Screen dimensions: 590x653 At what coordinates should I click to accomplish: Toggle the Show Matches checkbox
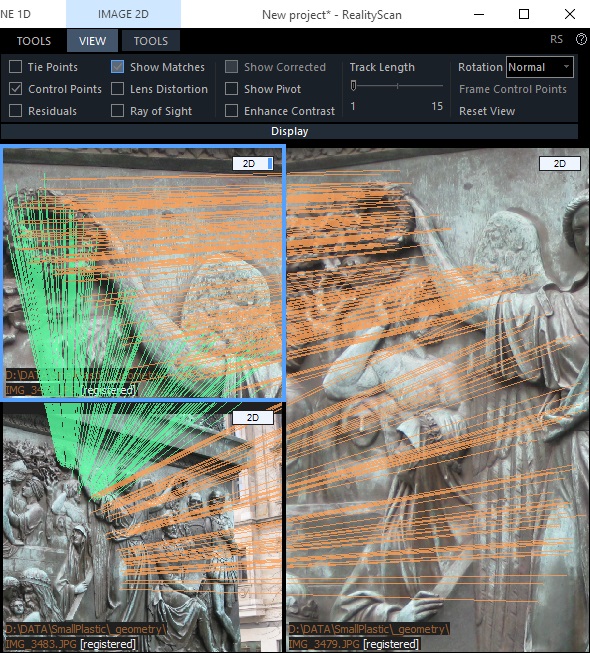click(x=117, y=67)
